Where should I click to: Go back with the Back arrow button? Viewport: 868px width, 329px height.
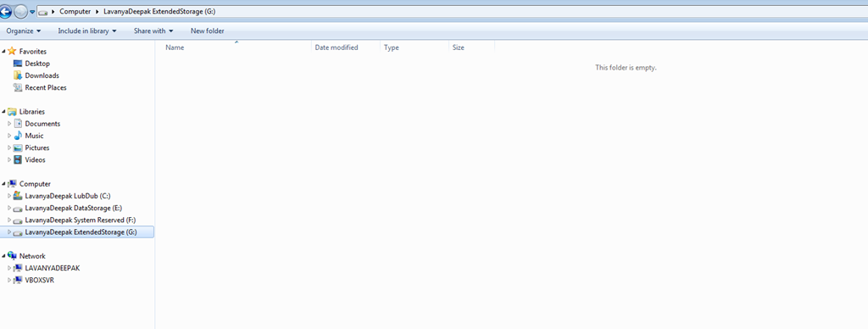click(x=6, y=11)
